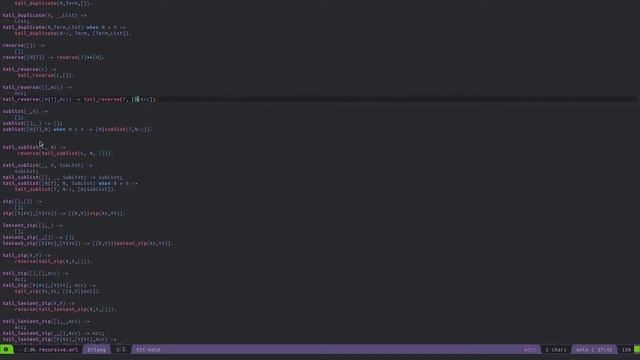Click the Git-main branch indicator

[x=148, y=350]
